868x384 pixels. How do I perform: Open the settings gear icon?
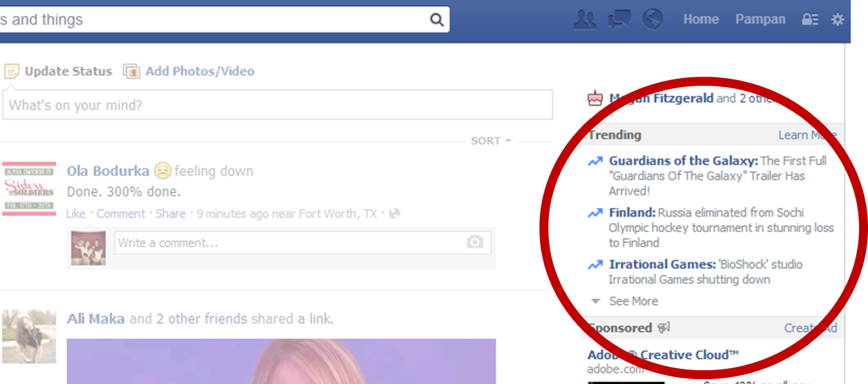click(838, 19)
